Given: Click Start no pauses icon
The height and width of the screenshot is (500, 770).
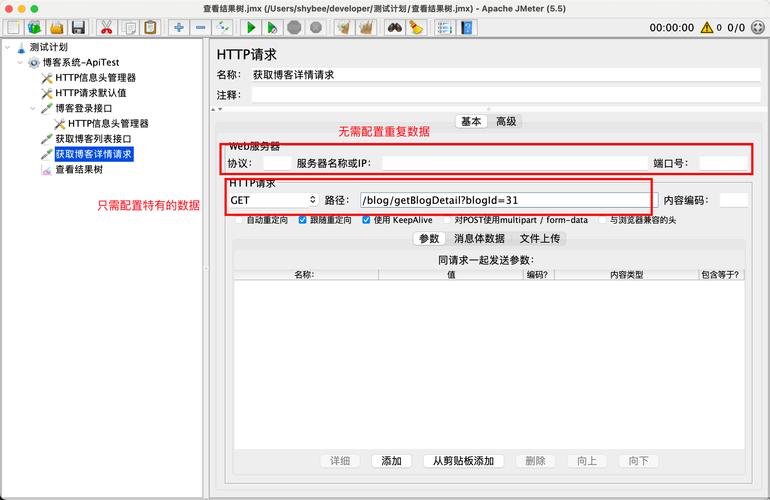Looking at the screenshot, I should 272,28.
